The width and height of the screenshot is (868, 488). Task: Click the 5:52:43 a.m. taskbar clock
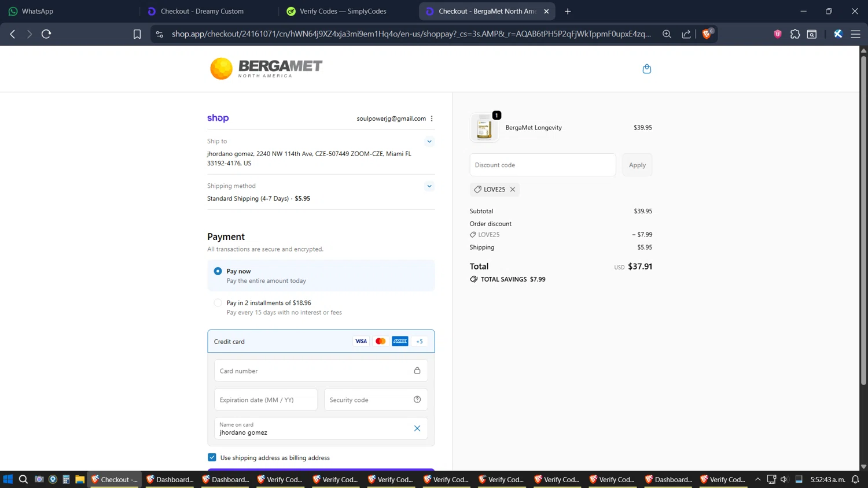tap(827, 479)
